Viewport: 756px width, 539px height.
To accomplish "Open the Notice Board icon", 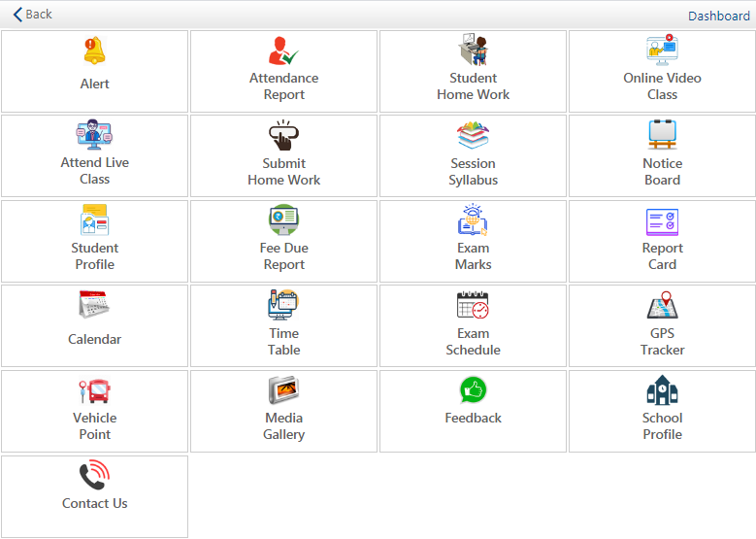I will coord(662,135).
